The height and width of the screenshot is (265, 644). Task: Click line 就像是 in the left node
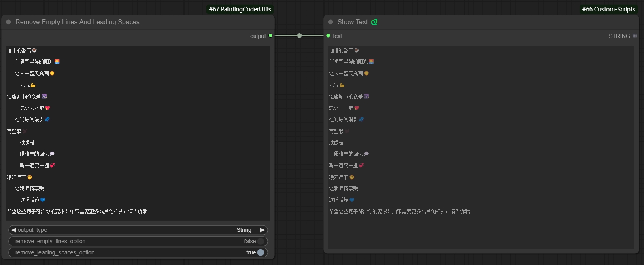27,143
